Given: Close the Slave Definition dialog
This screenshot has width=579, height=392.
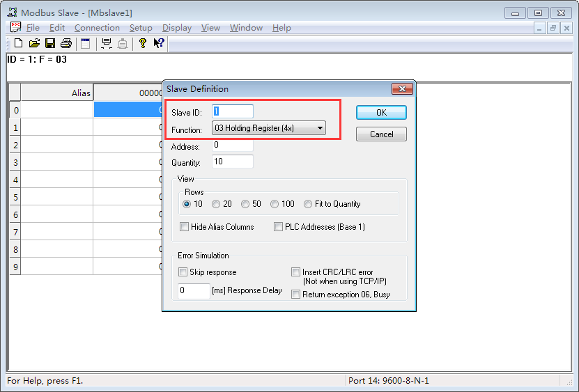Looking at the screenshot, I should (402, 88).
